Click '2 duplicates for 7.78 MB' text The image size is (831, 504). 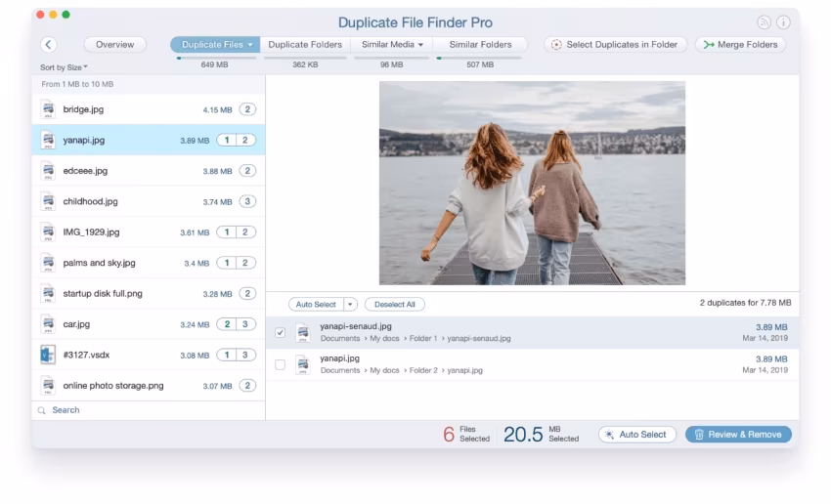pos(745,303)
